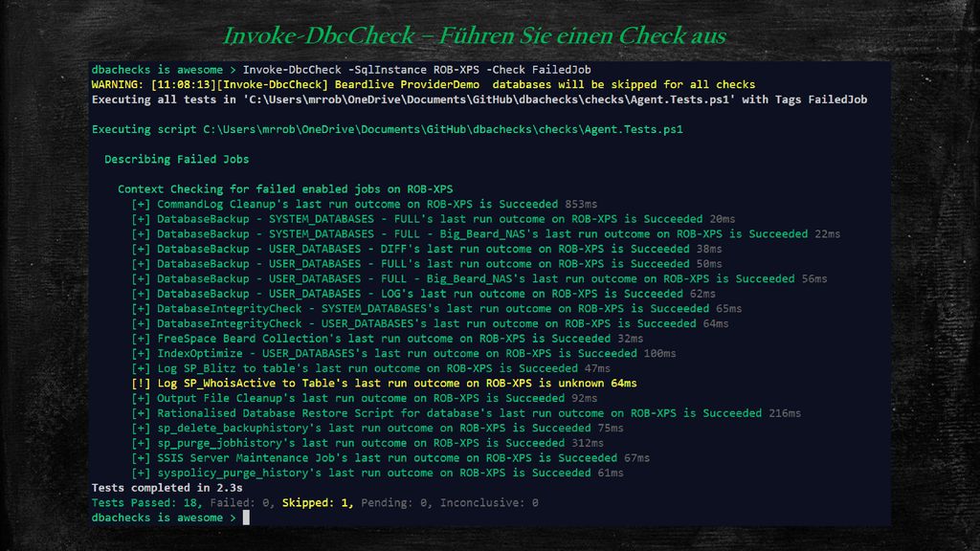This screenshot has width=980, height=551.
Task: Click the 'USER_DATABASES - FULL's' 50ms row
Action: [x=426, y=264]
